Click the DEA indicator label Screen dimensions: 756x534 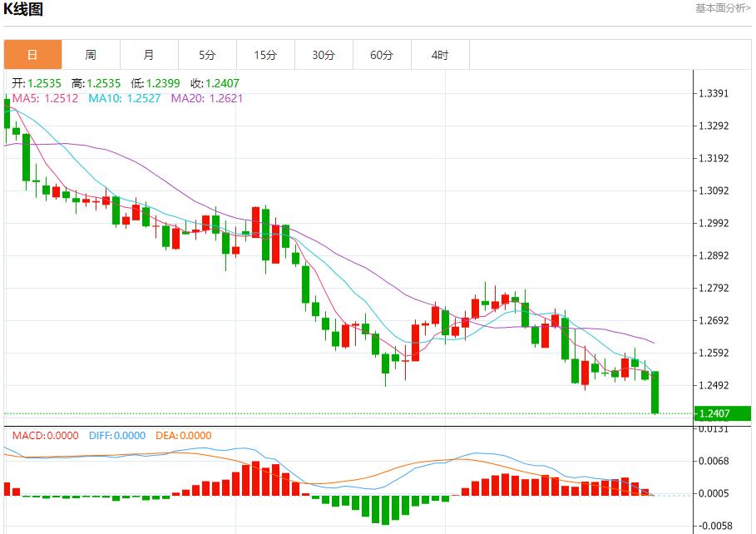coord(182,435)
